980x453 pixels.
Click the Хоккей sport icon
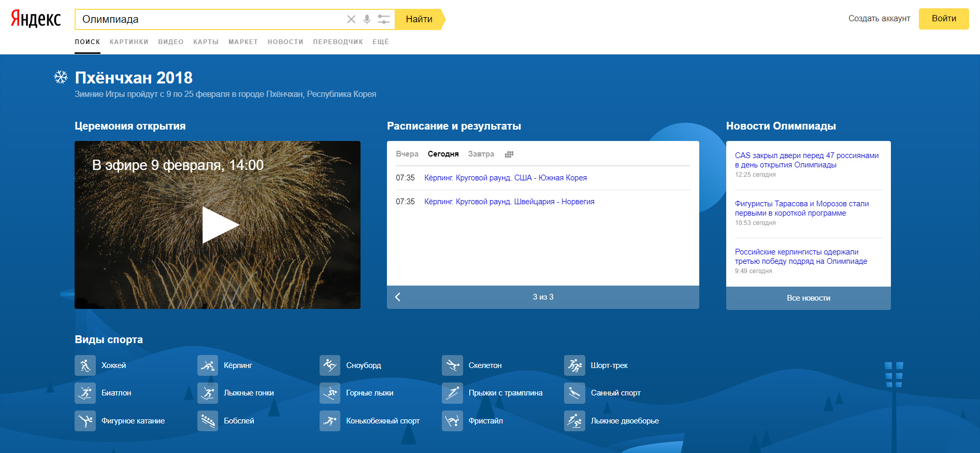85,365
